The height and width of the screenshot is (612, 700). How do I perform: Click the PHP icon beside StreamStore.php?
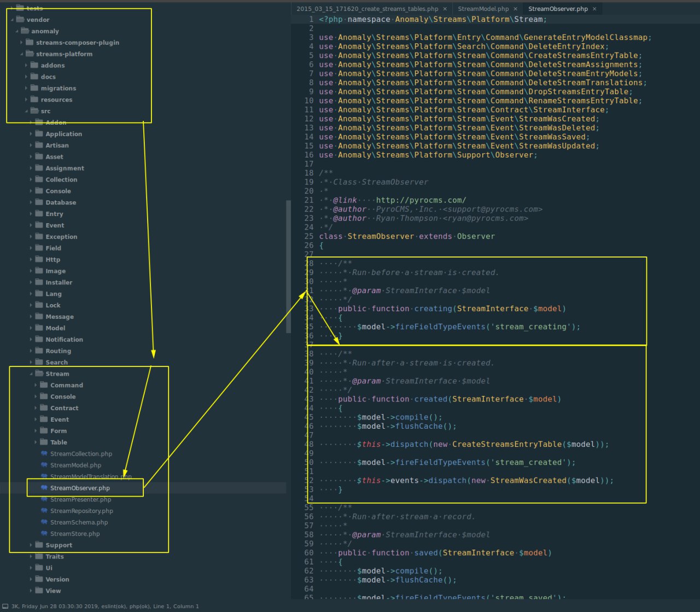44,534
